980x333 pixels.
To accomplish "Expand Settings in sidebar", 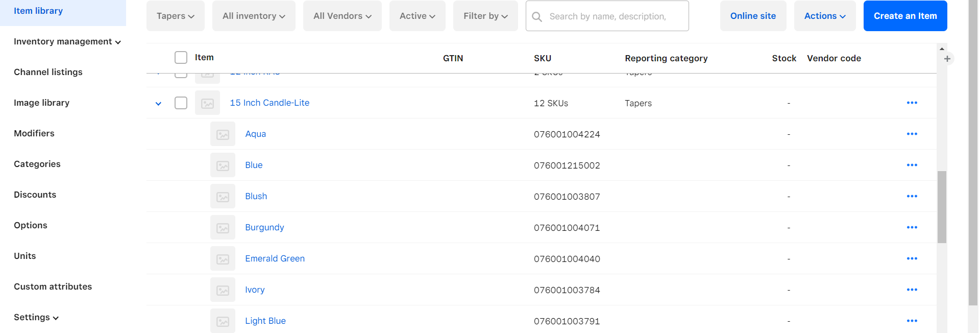I will (x=36, y=317).
